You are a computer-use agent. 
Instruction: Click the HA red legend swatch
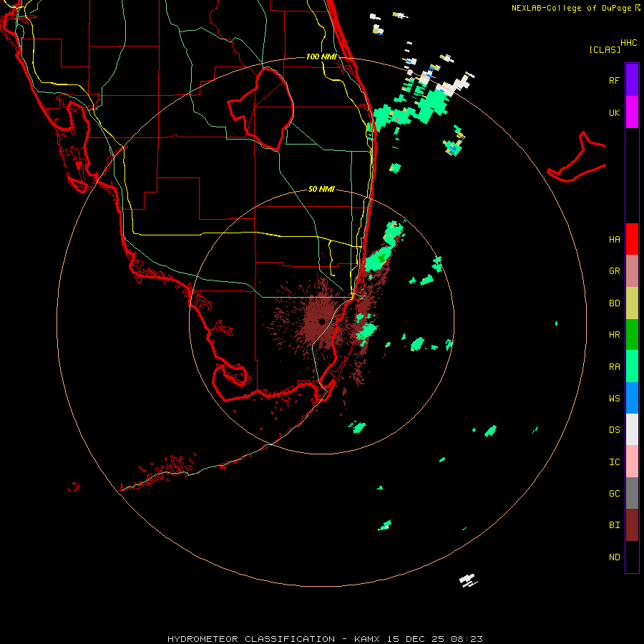coord(632,239)
